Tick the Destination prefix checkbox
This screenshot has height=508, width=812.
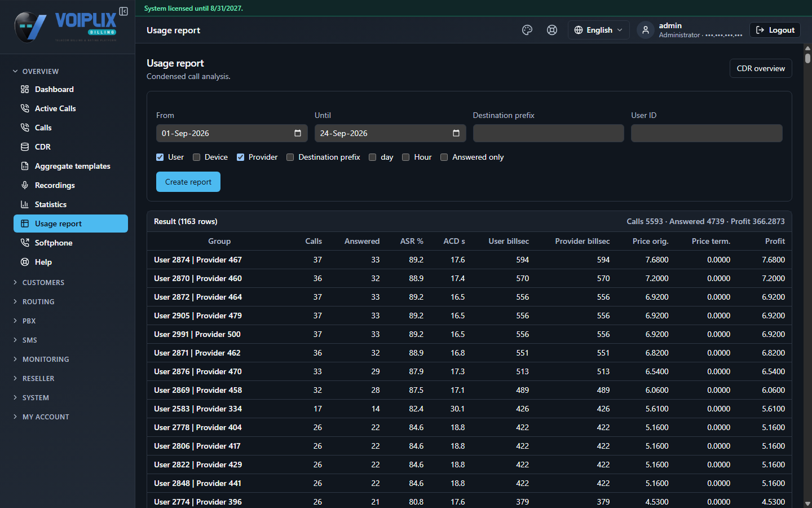click(290, 157)
